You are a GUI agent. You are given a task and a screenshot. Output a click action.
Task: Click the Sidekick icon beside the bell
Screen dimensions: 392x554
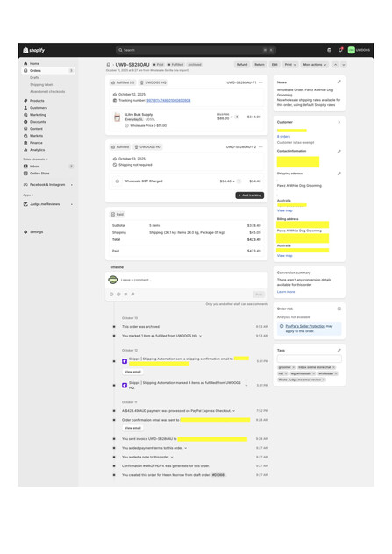330,50
